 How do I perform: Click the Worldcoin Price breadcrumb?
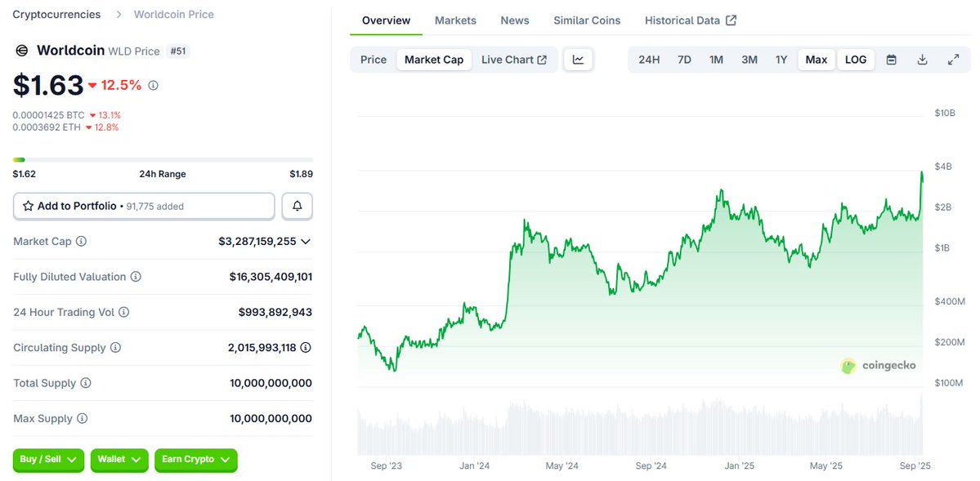[x=174, y=14]
